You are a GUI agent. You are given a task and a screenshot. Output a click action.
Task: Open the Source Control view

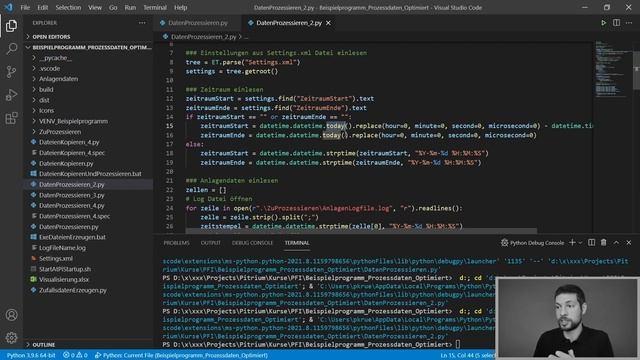coord(11,72)
